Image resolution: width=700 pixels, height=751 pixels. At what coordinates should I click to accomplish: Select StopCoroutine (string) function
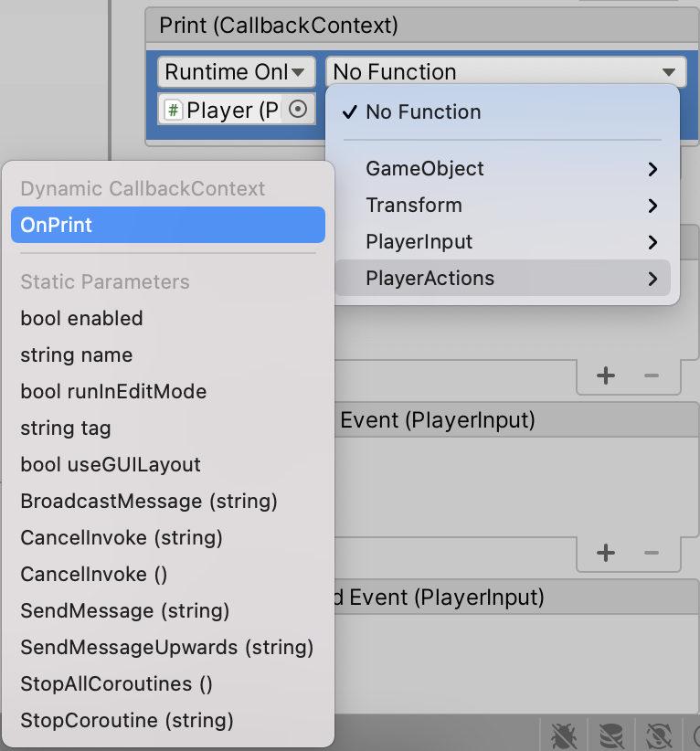(x=168, y=720)
